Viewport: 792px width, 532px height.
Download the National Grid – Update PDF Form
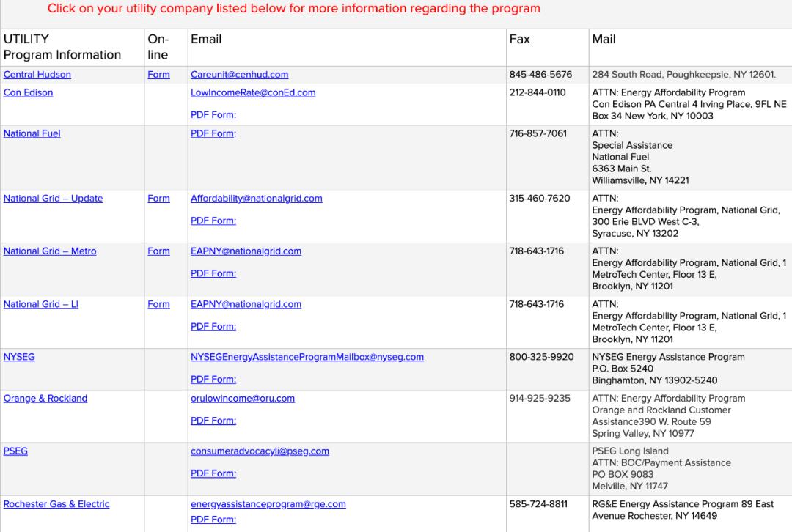pos(213,221)
